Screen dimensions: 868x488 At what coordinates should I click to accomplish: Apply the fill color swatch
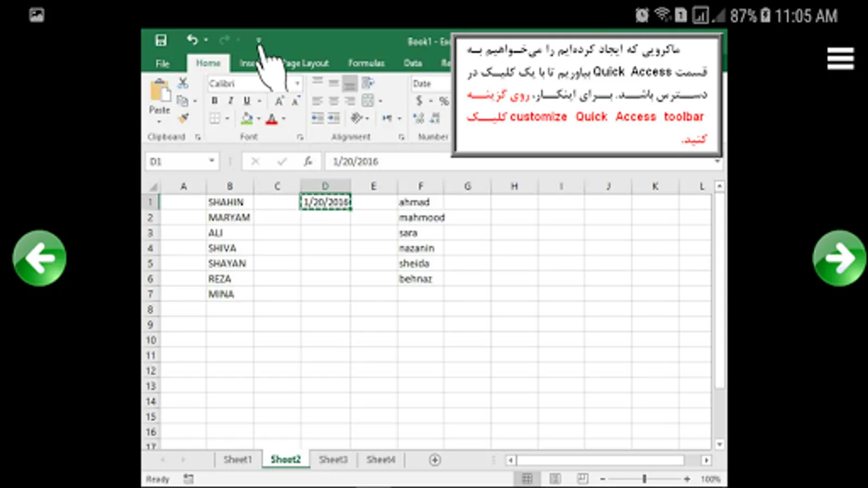[x=247, y=118]
